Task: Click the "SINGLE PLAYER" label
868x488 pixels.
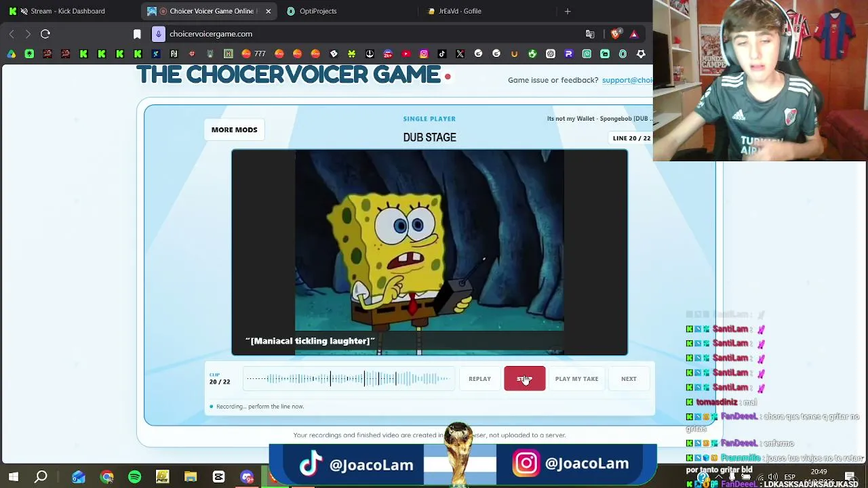Action: (429, 119)
